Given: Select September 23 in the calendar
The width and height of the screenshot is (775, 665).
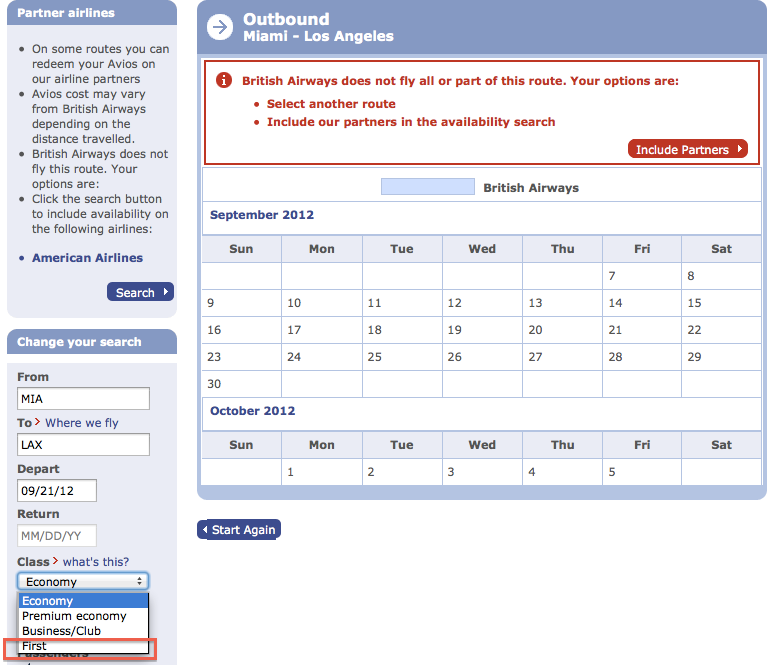Looking at the screenshot, I should [x=241, y=357].
